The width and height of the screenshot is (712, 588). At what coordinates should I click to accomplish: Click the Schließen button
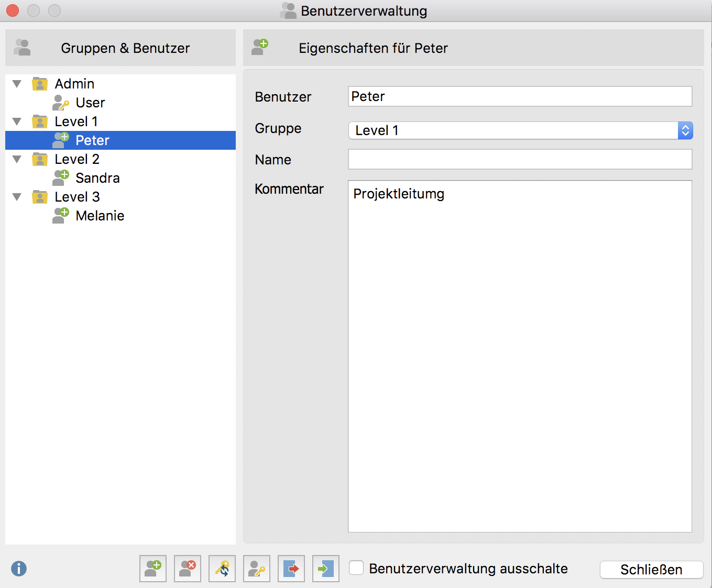pyautogui.click(x=651, y=570)
